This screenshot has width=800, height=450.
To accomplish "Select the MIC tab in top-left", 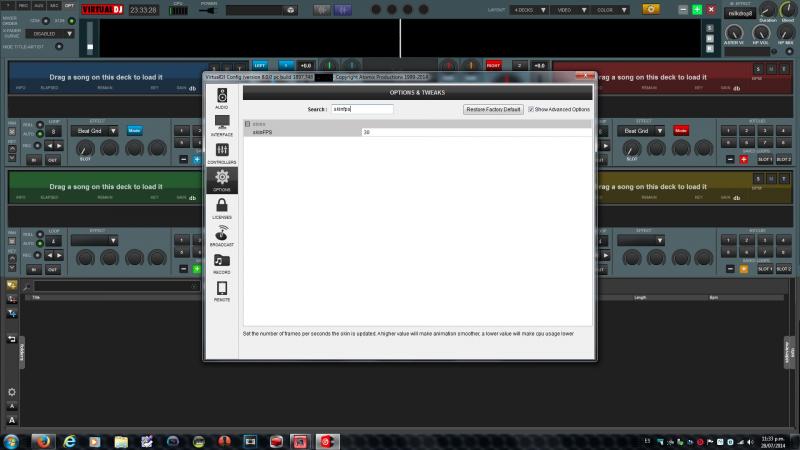I will 54,6.
